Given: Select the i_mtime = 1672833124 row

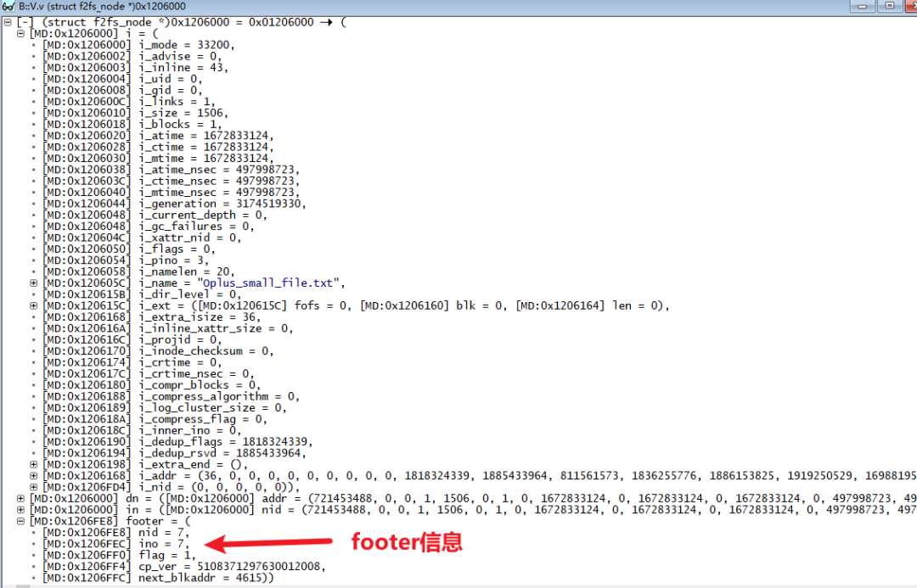Looking at the screenshot, I should click(x=158, y=159).
